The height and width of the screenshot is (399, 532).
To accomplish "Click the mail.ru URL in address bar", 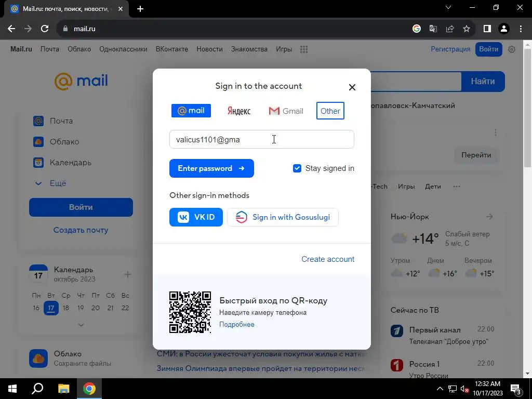I will click(x=85, y=29).
